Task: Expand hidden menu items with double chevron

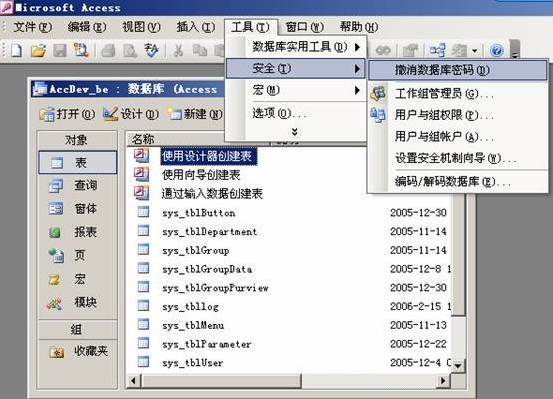Action: point(295,132)
